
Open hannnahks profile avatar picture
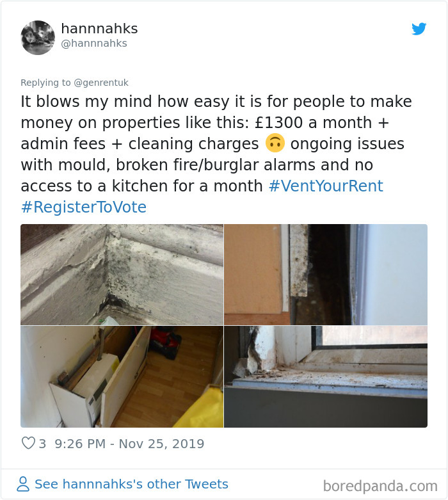tap(38, 38)
